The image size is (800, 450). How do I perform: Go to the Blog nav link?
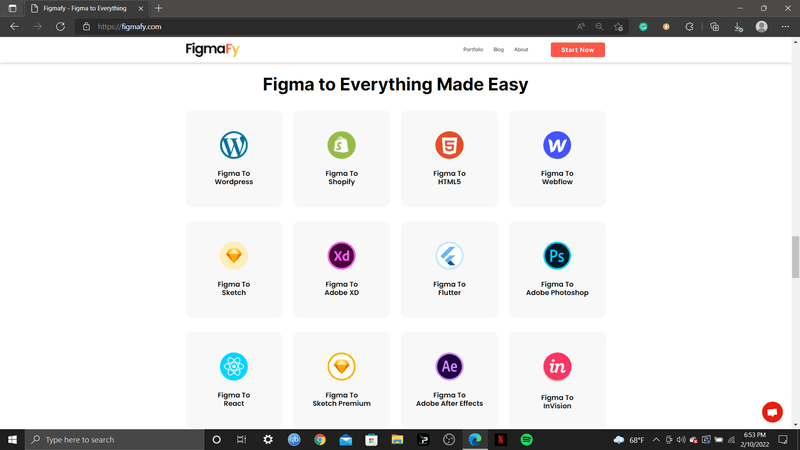498,49
